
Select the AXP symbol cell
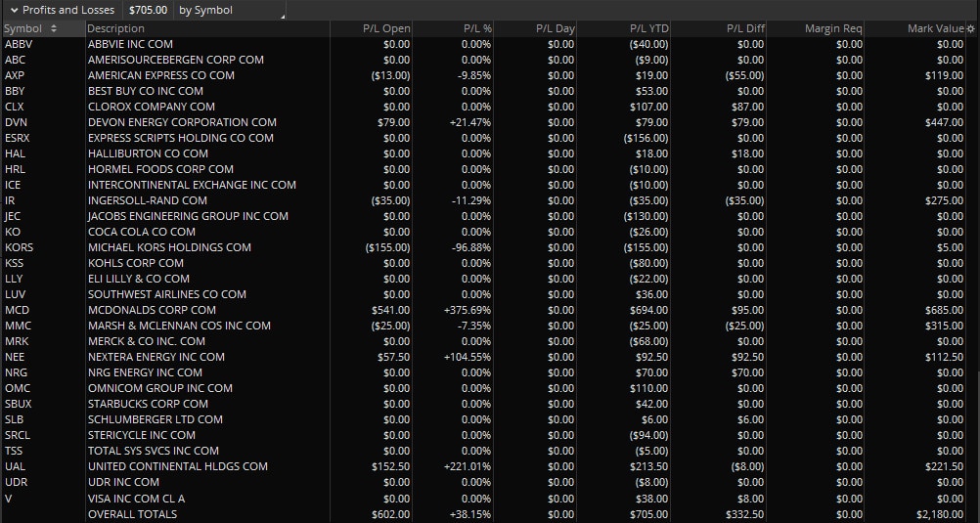point(15,75)
